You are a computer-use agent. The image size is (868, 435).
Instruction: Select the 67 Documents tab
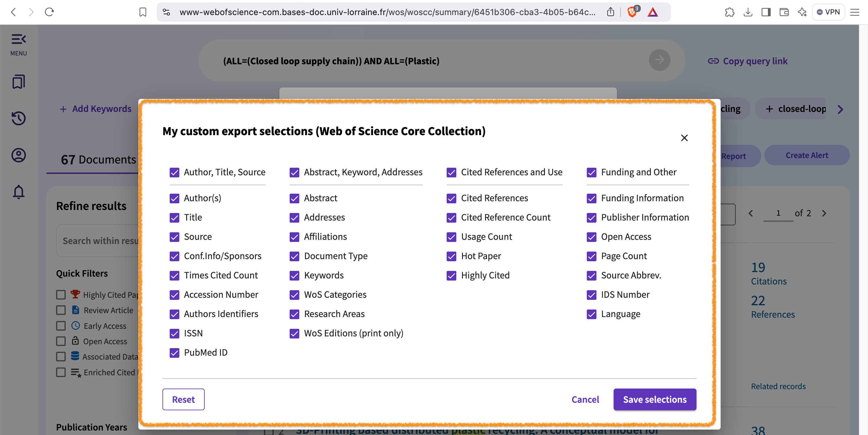(98, 160)
